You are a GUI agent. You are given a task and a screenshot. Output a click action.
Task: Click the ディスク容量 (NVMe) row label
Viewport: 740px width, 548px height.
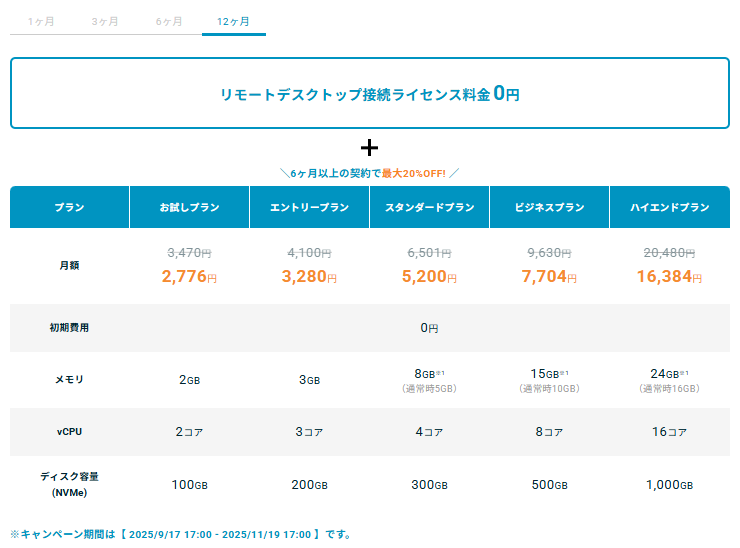(x=69, y=484)
